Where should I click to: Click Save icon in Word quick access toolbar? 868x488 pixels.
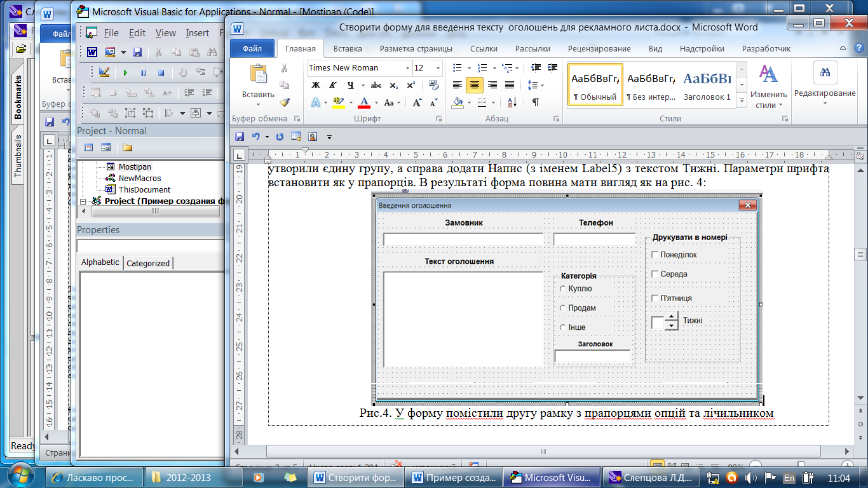tap(240, 137)
